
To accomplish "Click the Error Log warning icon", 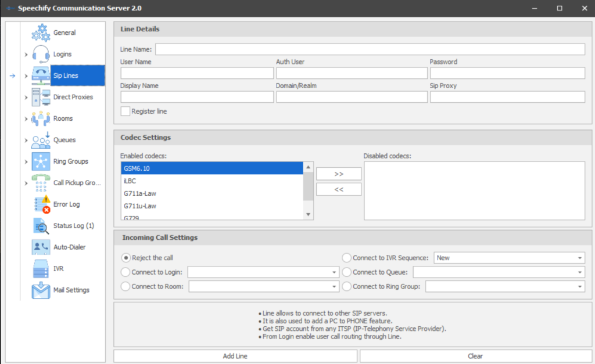I will click(x=41, y=204).
